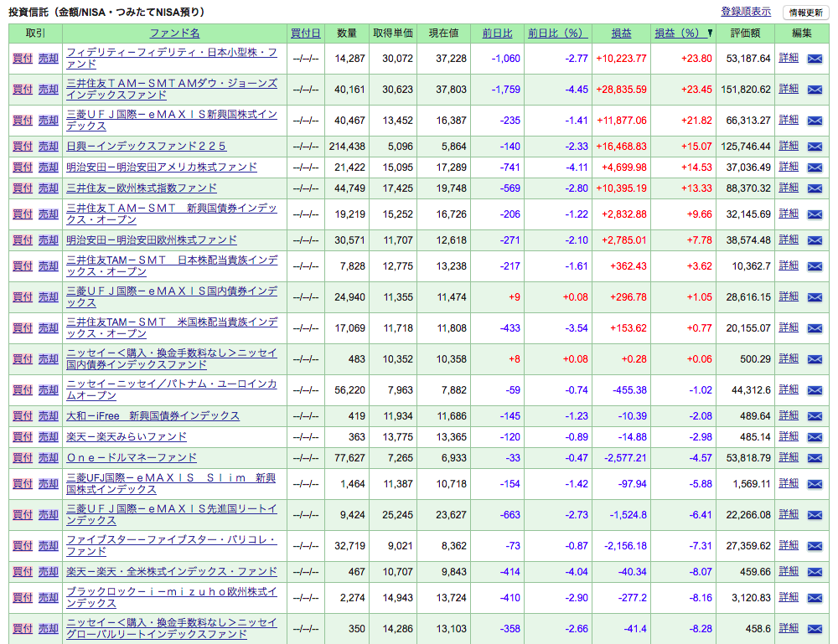Click mail icon in ニッセイグローバルリート row

(x=815, y=629)
